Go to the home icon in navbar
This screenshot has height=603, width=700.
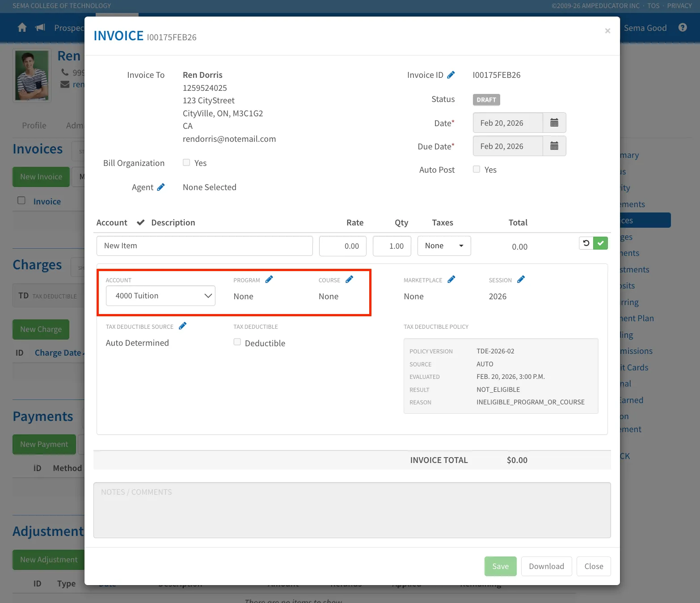22,28
